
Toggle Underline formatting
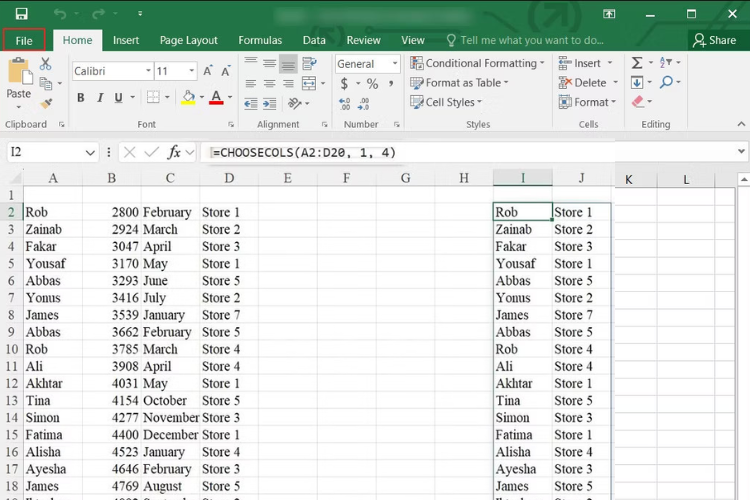coord(118,98)
